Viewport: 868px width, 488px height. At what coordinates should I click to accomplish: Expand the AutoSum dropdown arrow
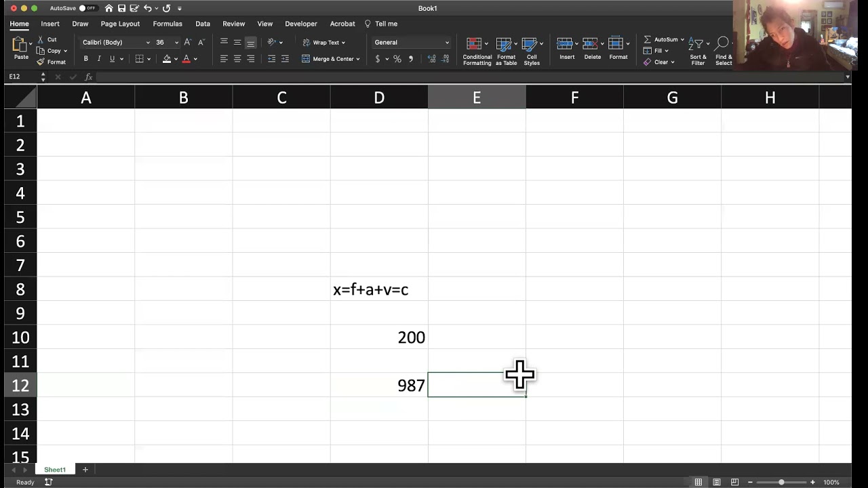tap(682, 39)
